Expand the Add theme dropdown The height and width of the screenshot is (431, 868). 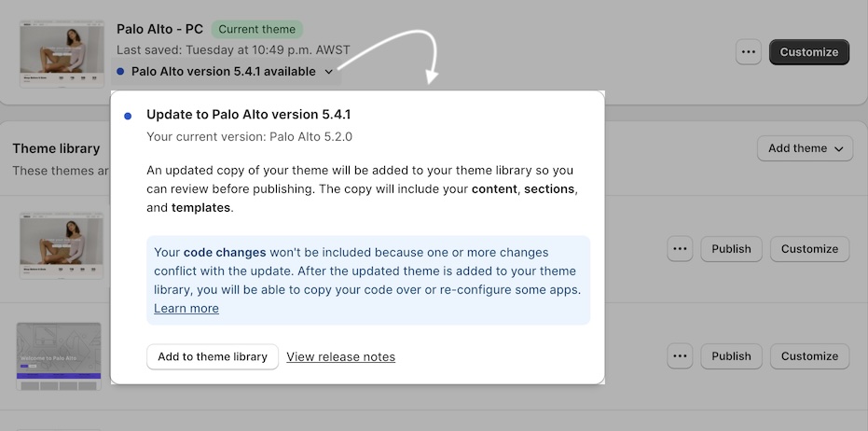805,148
